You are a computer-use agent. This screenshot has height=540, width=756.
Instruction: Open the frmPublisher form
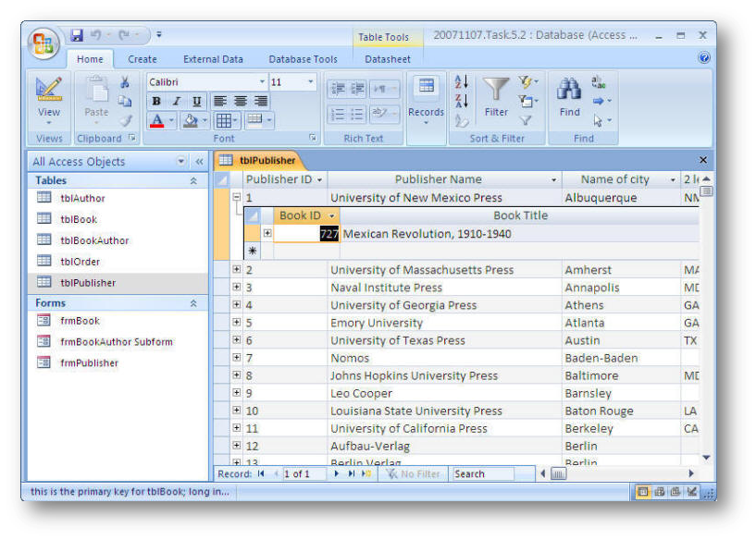coord(89,362)
